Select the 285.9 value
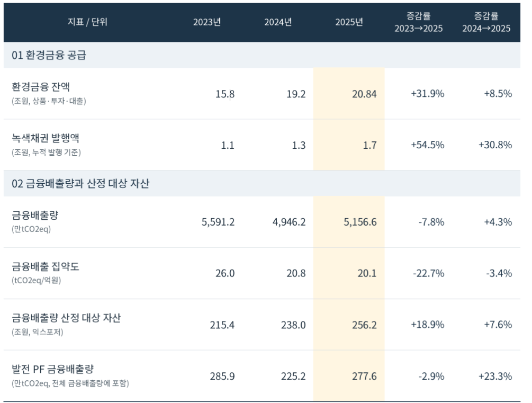The height and width of the screenshot is (403, 532). 222,376
